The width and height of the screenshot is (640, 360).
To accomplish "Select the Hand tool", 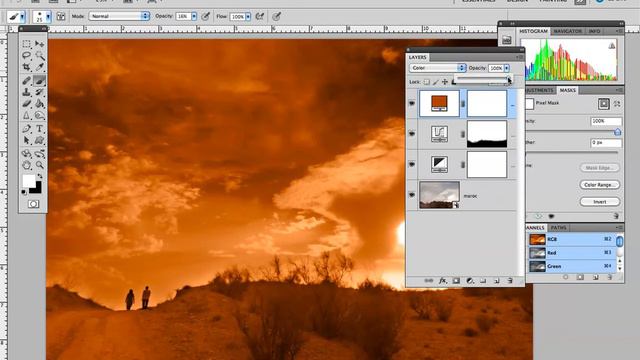I will click(x=27, y=165).
